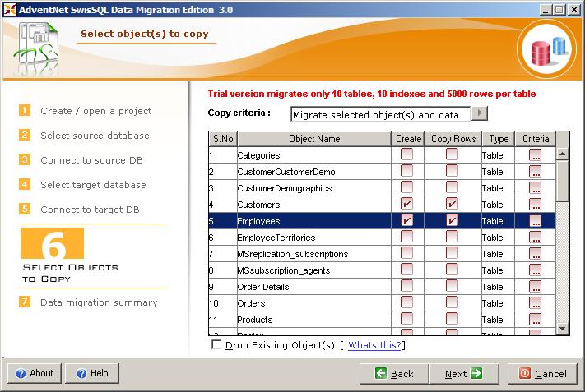Open the 'Whats this?' link
This screenshot has height=392, width=585.
[x=374, y=345]
